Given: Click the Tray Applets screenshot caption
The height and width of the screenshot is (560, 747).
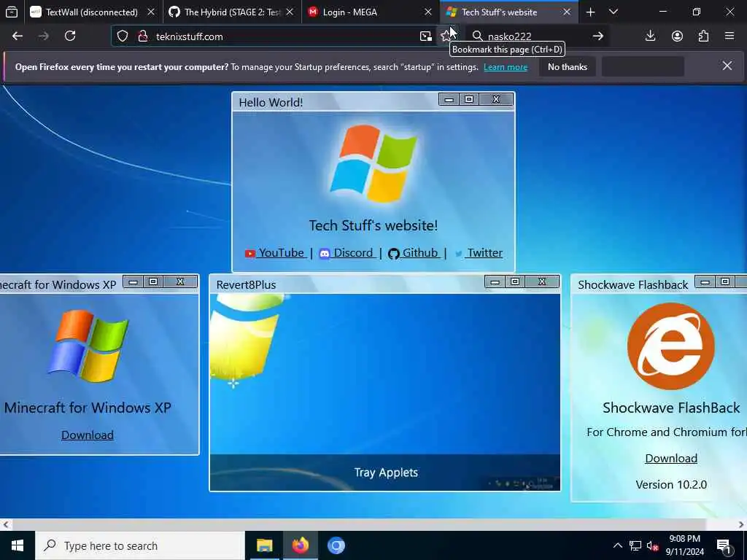Looking at the screenshot, I should (x=386, y=472).
